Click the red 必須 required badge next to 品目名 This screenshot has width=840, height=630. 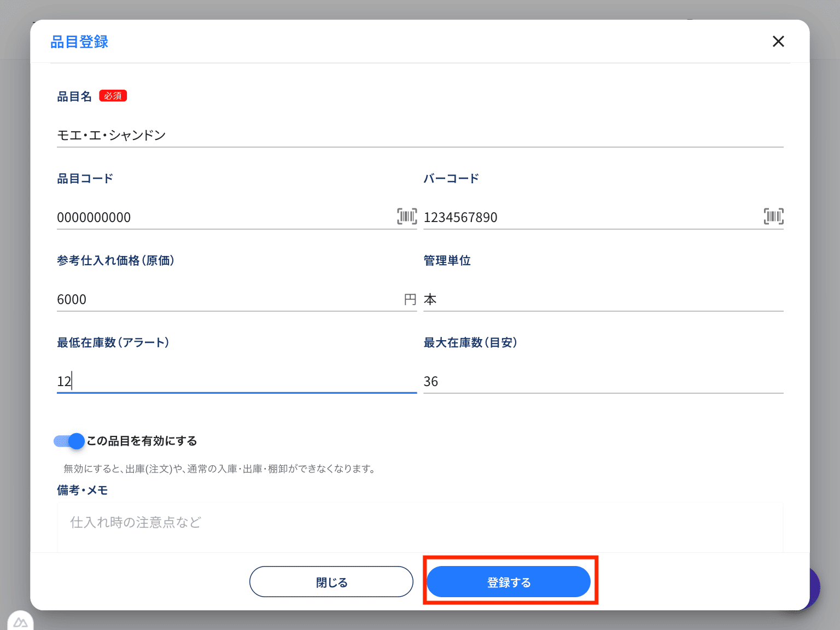coord(113,95)
